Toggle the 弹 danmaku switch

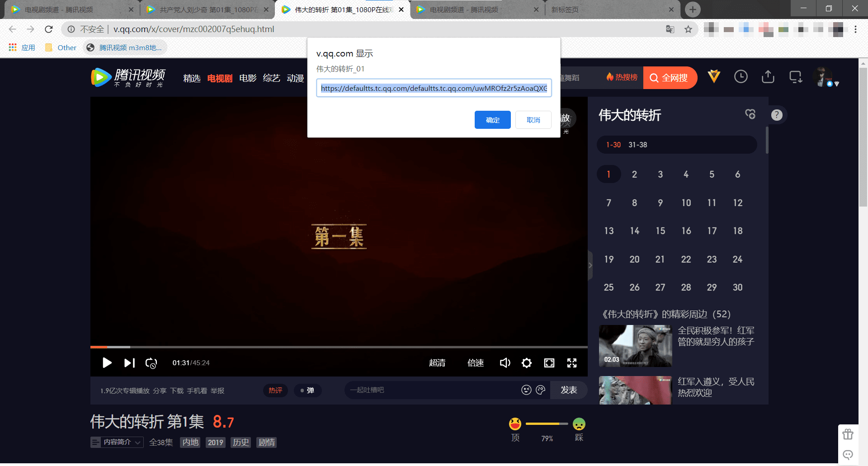(307, 391)
